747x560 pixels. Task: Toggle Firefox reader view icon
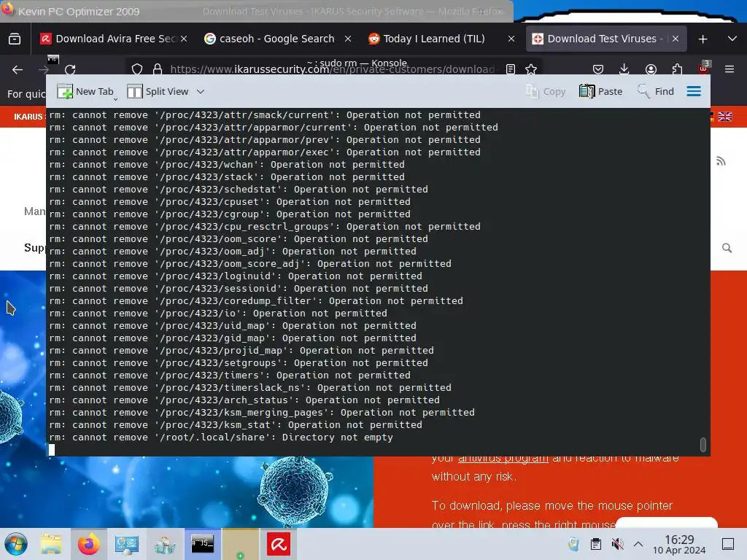[510, 69]
